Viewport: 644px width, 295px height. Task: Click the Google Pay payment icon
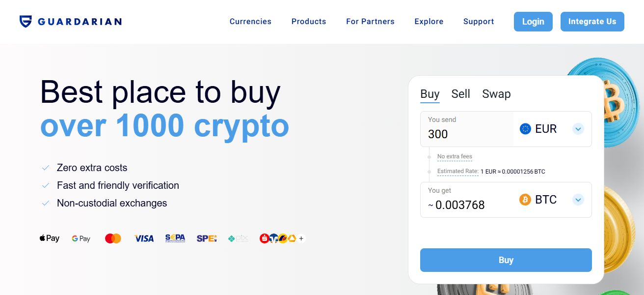81,238
